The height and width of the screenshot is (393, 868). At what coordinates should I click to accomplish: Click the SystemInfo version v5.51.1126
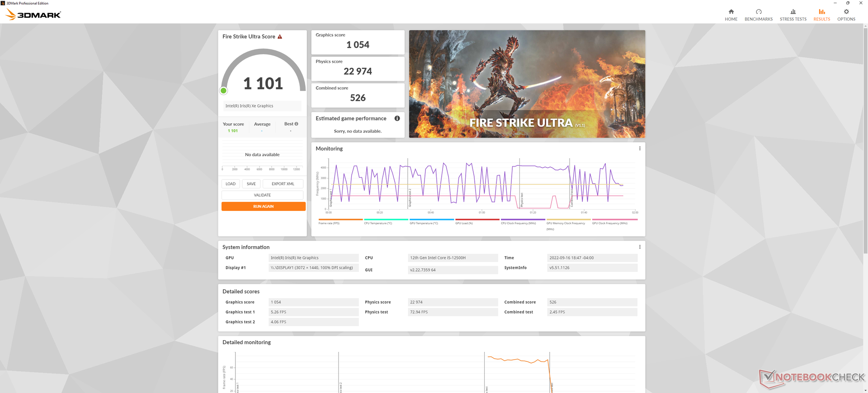592,268
